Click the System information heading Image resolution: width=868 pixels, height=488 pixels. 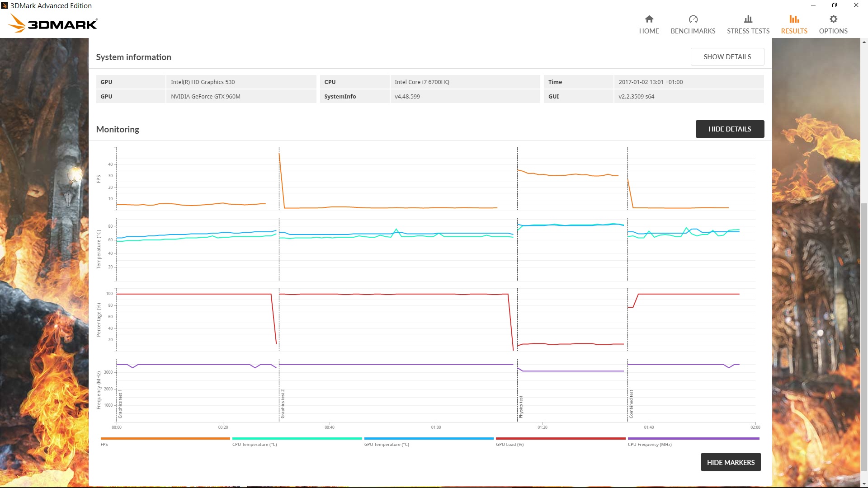pos(134,57)
